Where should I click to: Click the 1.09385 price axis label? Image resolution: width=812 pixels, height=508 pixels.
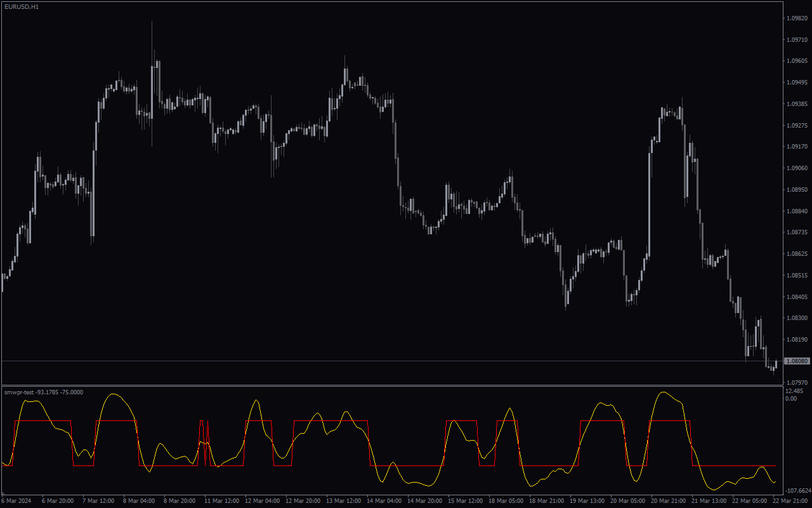click(797, 104)
